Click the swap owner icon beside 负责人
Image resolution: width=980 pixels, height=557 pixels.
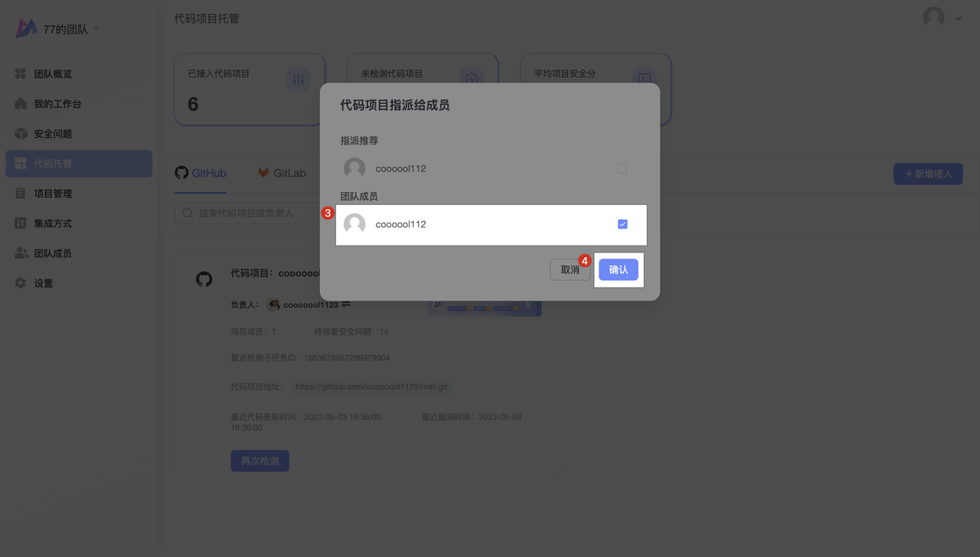point(346,305)
